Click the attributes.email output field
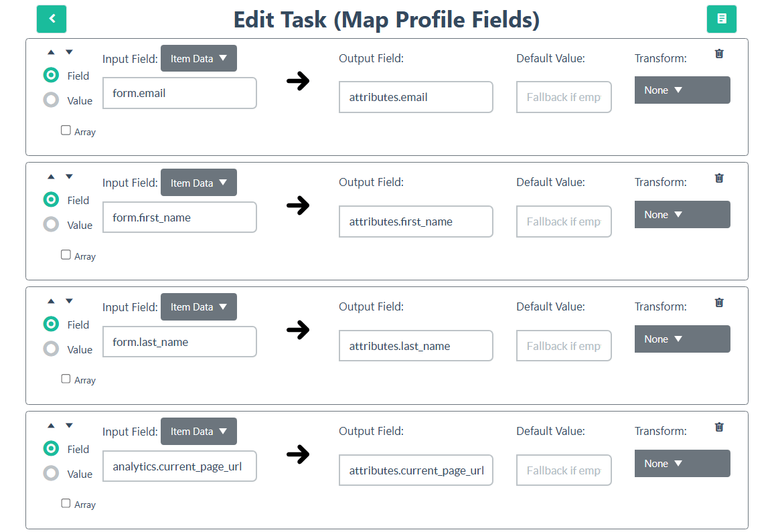The width and height of the screenshot is (776, 532). [416, 97]
